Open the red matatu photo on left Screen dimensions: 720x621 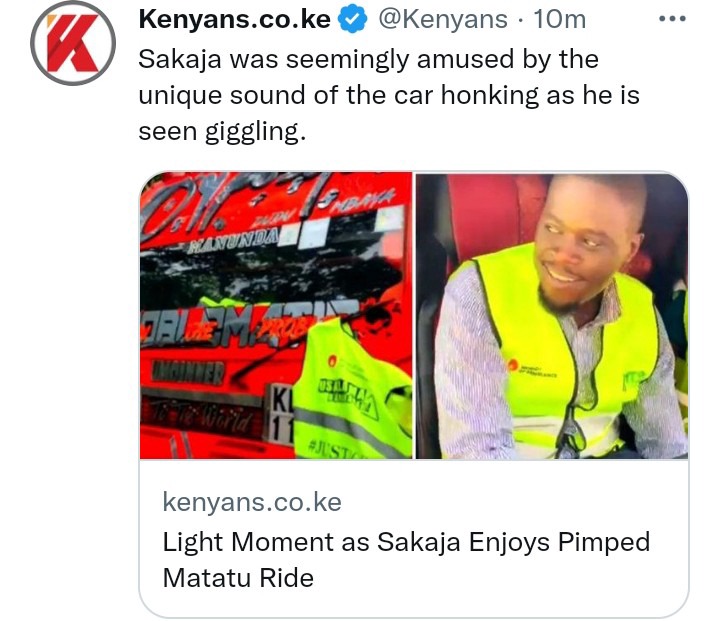(x=276, y=316)
